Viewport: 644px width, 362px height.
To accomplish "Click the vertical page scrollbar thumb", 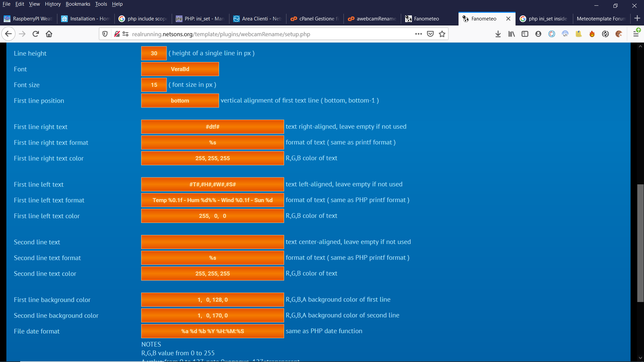I will [x=640, y=243].
